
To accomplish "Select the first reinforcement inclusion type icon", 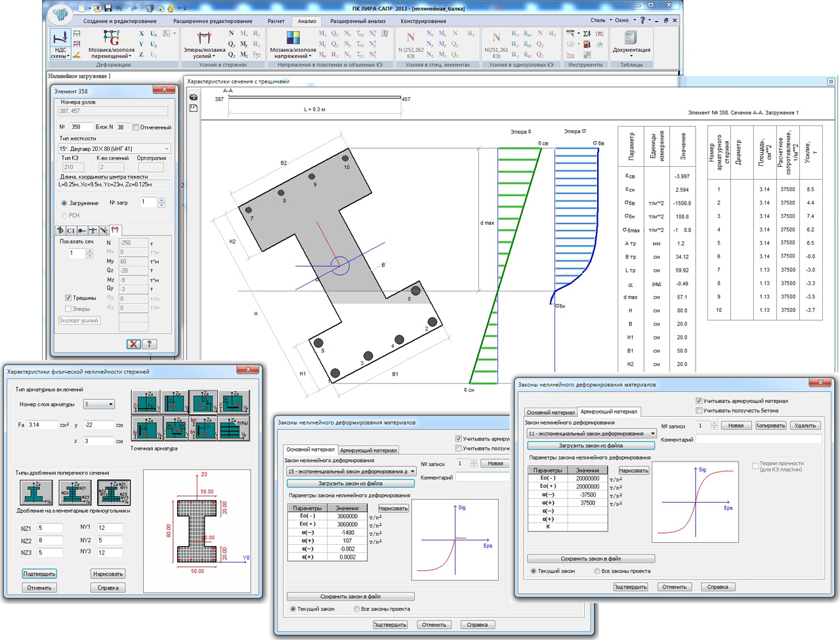I will coord(146,402).
